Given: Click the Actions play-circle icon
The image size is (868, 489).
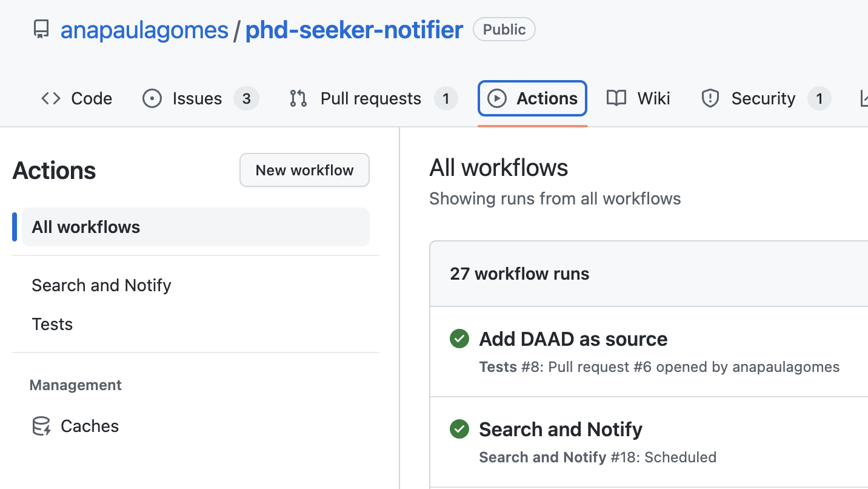Looking at the screenshot, I should pos(497,98).
